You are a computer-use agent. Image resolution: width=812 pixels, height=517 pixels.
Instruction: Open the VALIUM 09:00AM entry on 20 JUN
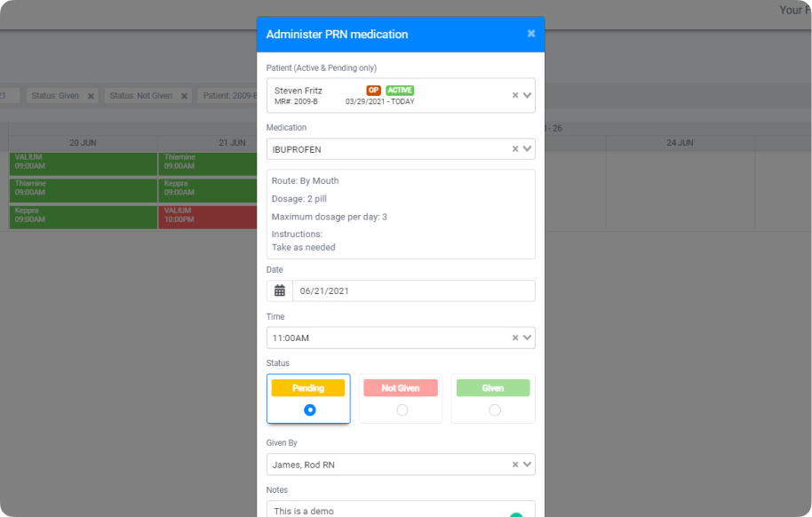click(x=84, y=163)
